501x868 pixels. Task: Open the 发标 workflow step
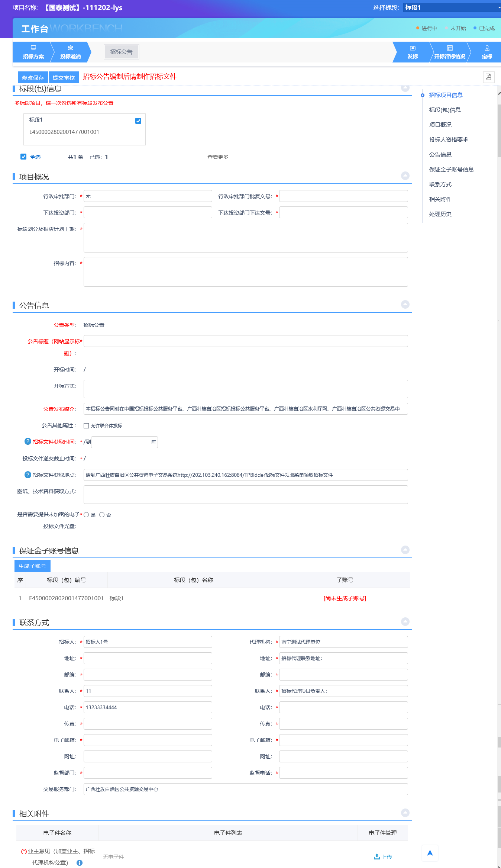pyautogui.click(x=412, y=52)
